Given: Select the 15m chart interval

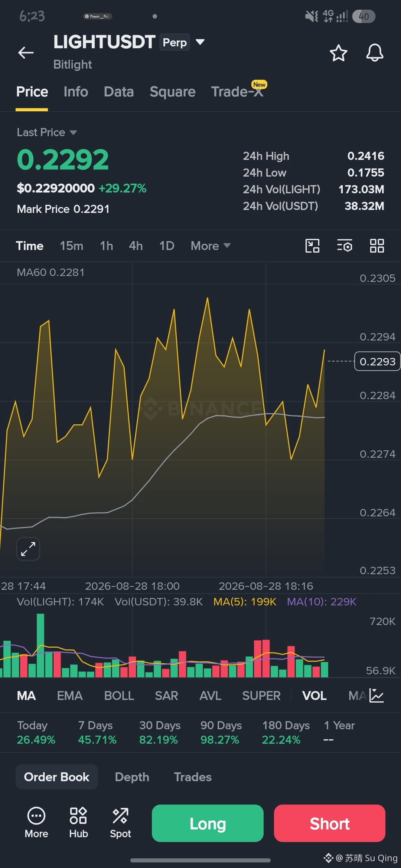Looking at the screenshot, I should tap(71, 246).
